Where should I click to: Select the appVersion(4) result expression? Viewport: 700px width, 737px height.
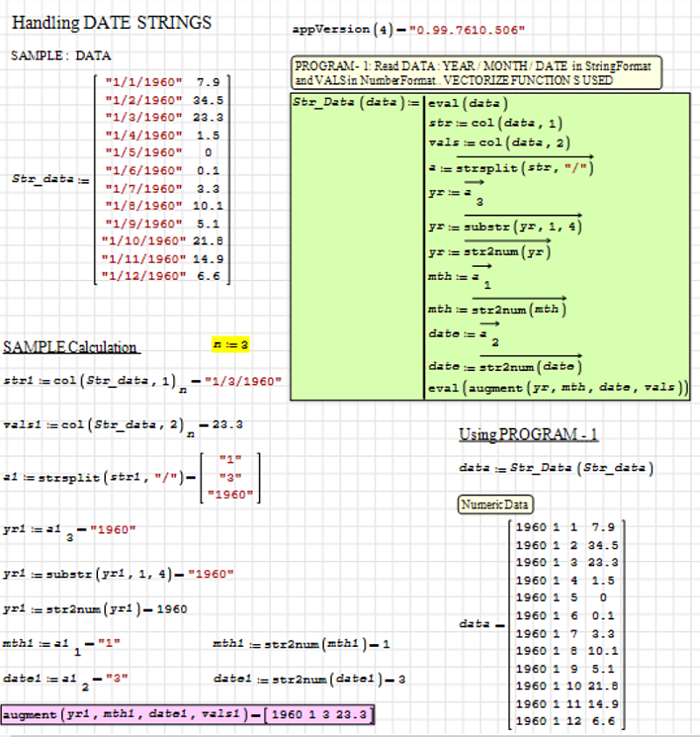pos(409,29)
